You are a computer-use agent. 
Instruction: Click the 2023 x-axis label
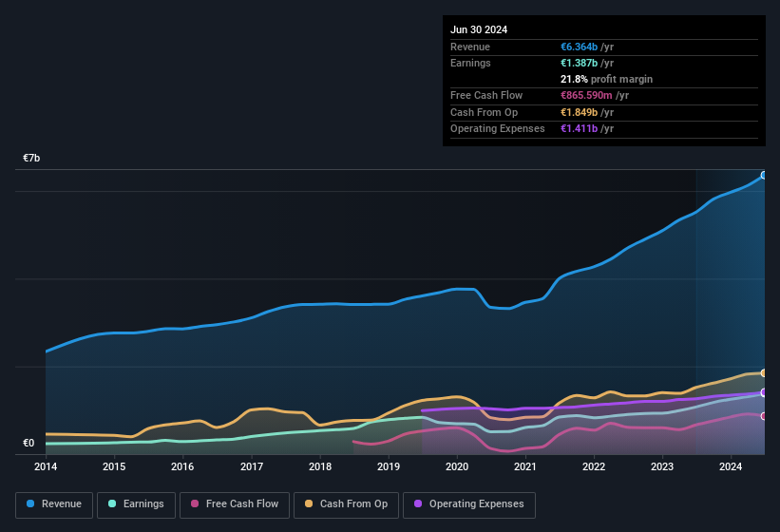[x=662, y=466]
